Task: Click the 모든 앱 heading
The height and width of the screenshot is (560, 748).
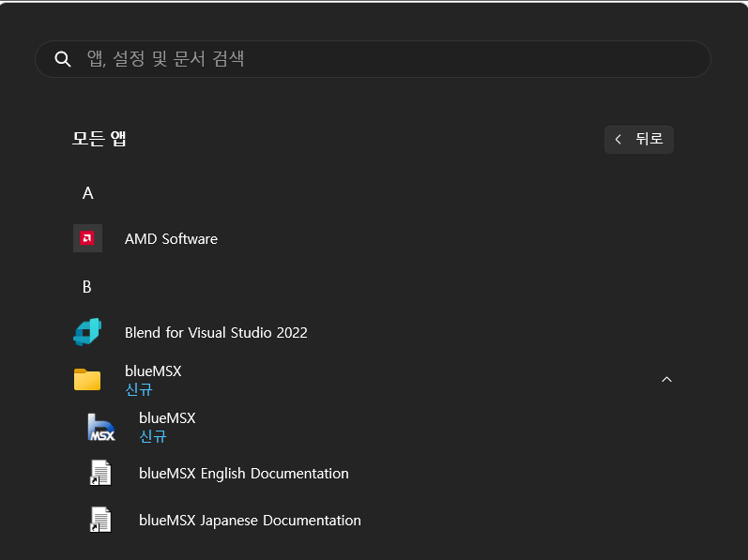Action: pos(99,139)
